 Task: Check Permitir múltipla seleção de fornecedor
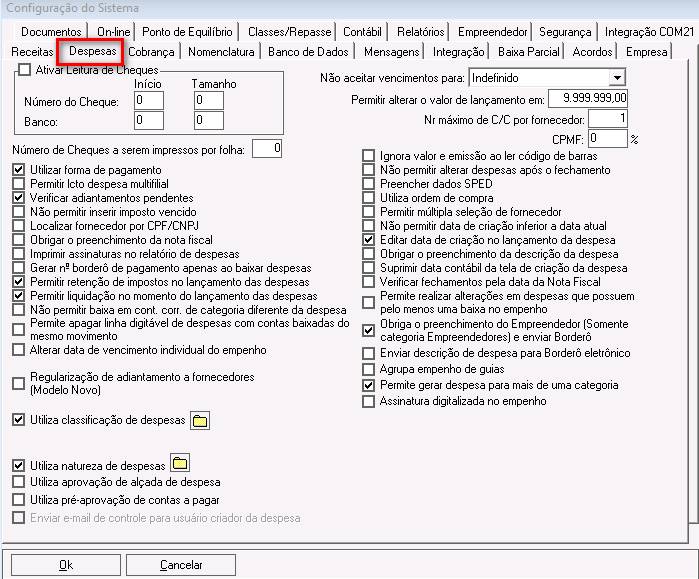click(x=368, y=212)
